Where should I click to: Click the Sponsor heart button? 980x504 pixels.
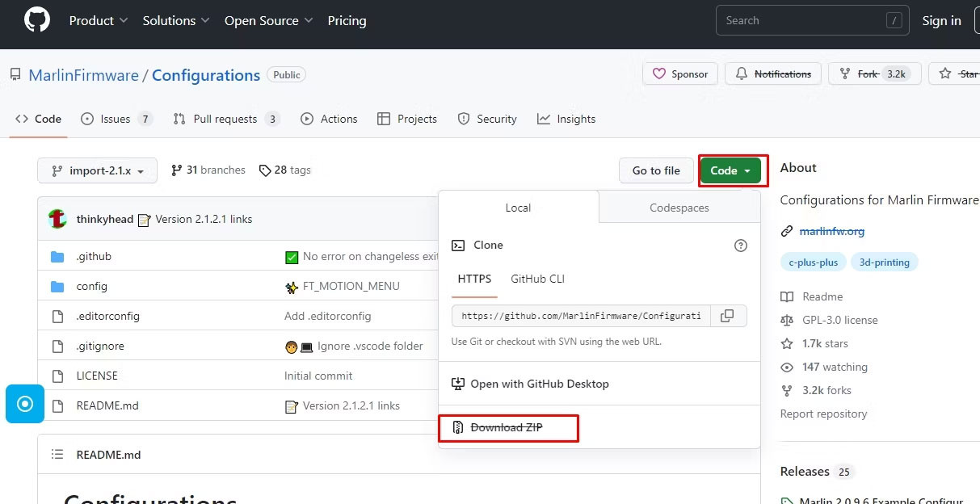click(x=679, y=74)
